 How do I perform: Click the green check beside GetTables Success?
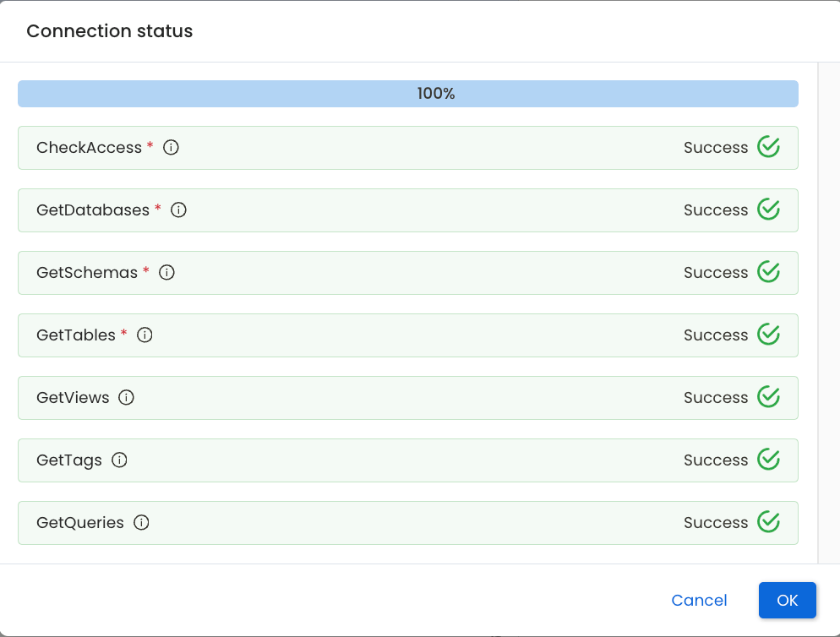(768, 334)
